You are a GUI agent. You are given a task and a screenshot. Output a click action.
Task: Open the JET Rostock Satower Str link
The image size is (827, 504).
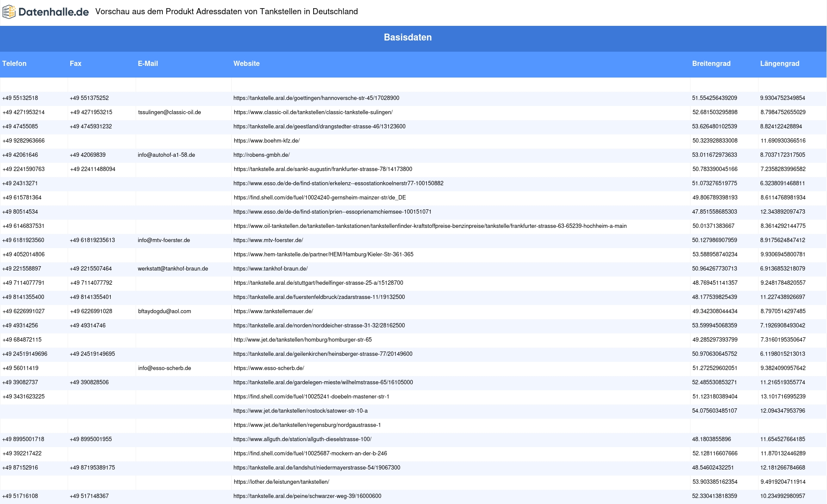click(x=301, y=411)
